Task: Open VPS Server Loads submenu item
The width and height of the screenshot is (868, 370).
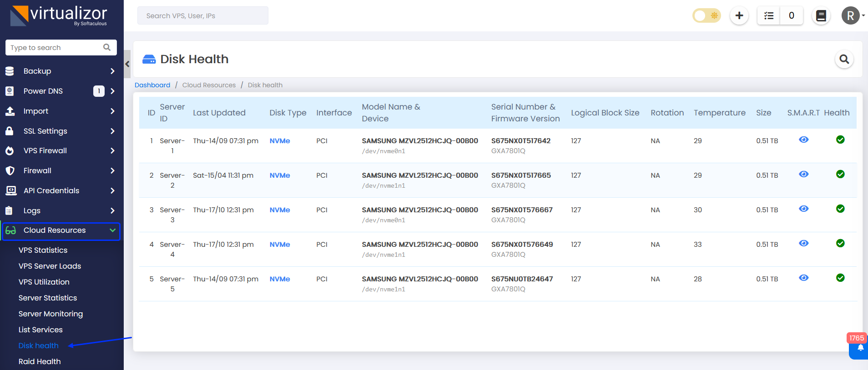Action: pyautogui.click(x=50, y=266)
